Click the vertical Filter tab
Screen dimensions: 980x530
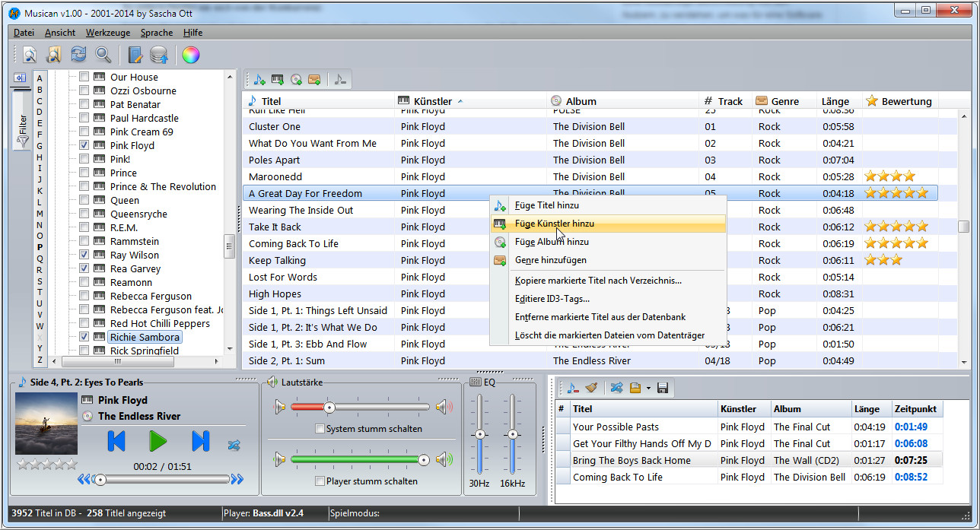click(x=22, y=119)
